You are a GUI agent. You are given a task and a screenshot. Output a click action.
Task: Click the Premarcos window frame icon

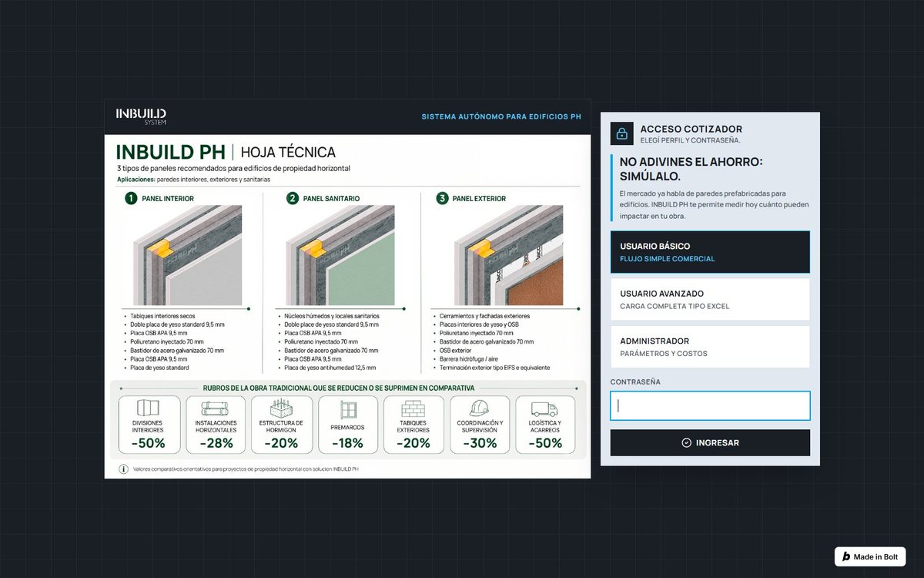[348, 411]
